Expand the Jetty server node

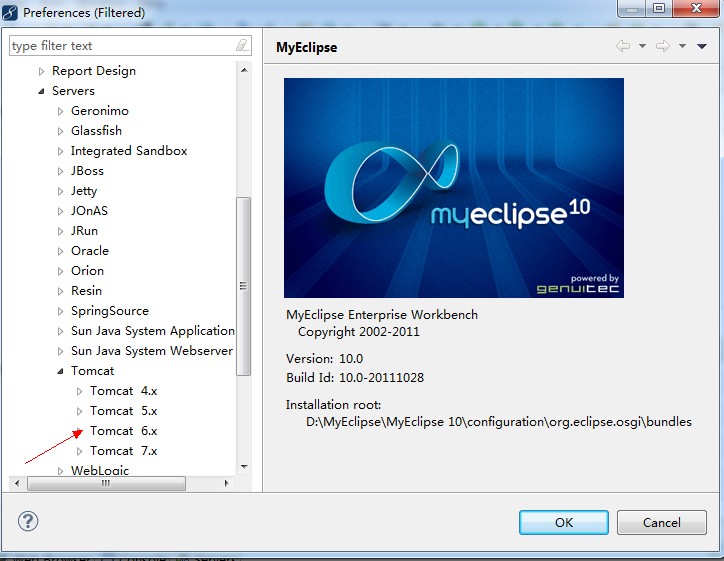pos(60,191)
